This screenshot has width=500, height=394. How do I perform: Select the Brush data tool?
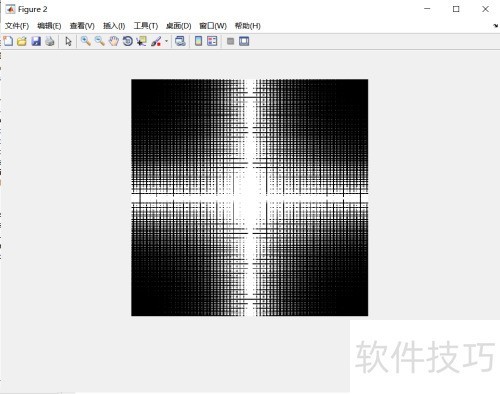pyautogui.click(x=156, y=41)
